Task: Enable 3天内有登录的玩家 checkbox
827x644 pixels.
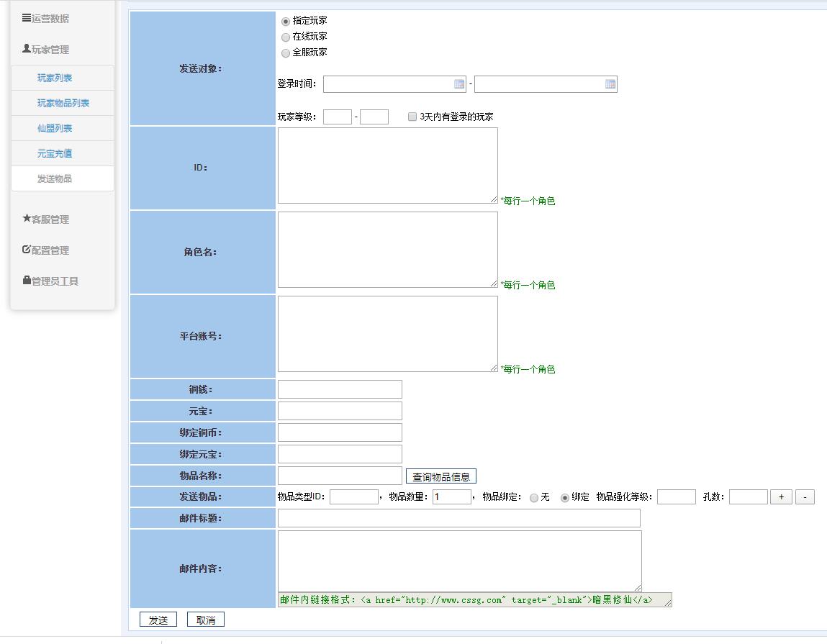Action: click(412, 117)
